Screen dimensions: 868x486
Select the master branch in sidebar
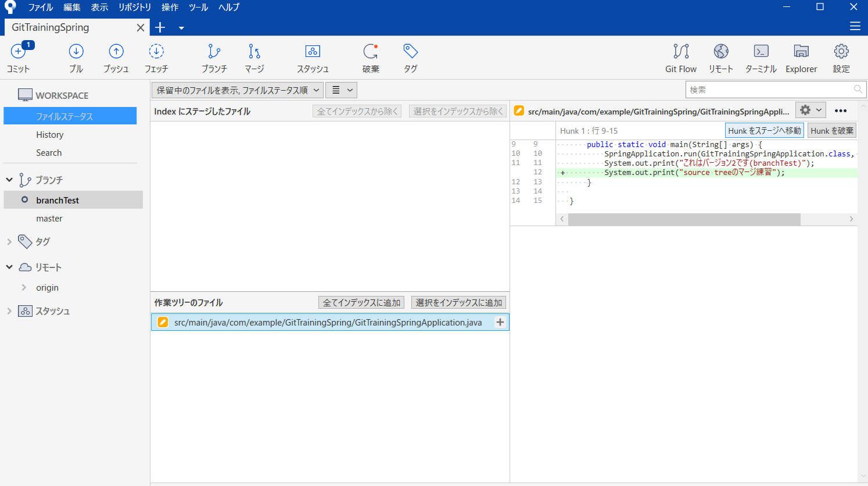tap(49, 219)
